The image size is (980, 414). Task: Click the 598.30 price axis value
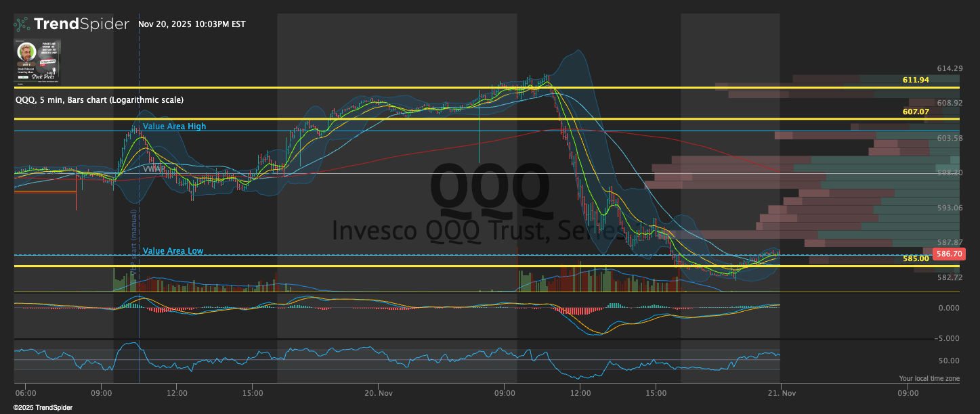pyautogui.click(x=950, y=172)
